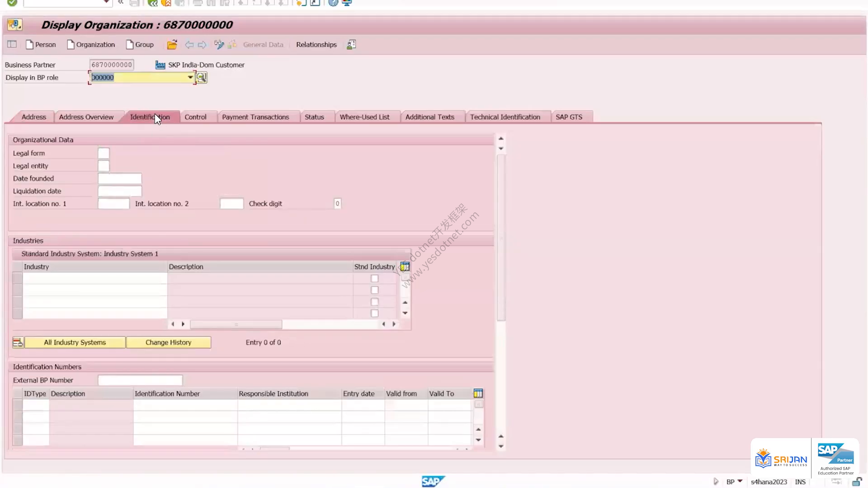Click the Check digit field

pos(337,204)
